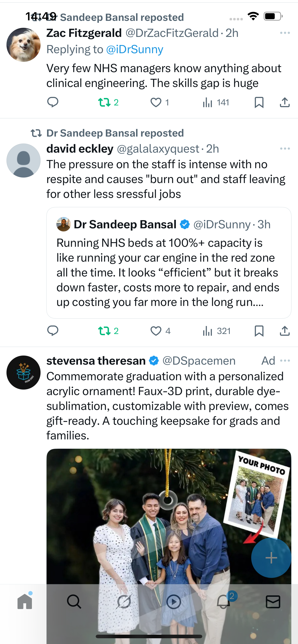Open Zac Fitzgerald's profile picture

pos(24,45)
